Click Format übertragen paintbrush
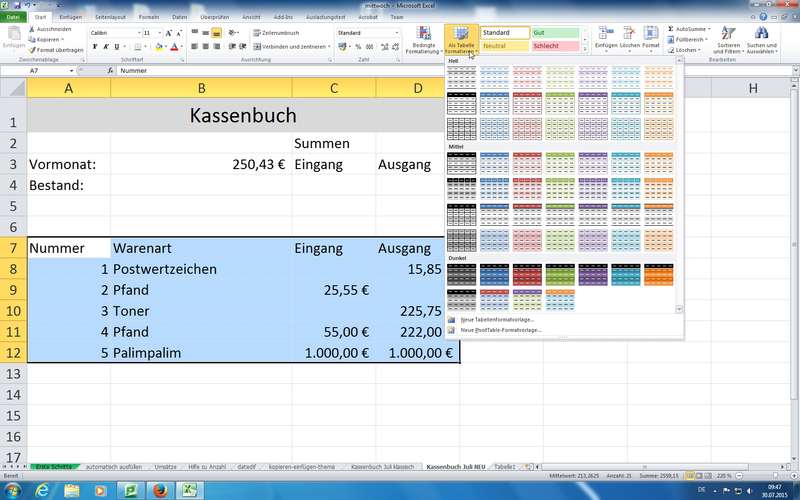This screenshot has width=800, height=500. (x=32, y=49)
